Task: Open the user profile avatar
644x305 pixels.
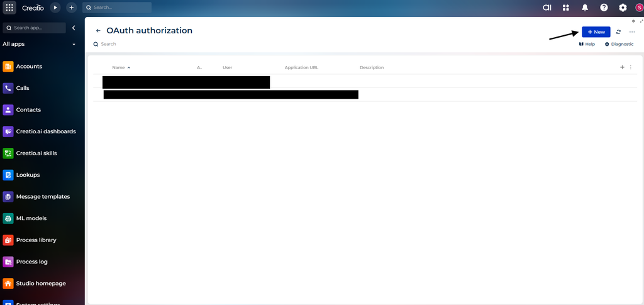Action: (x=639, y=8)
